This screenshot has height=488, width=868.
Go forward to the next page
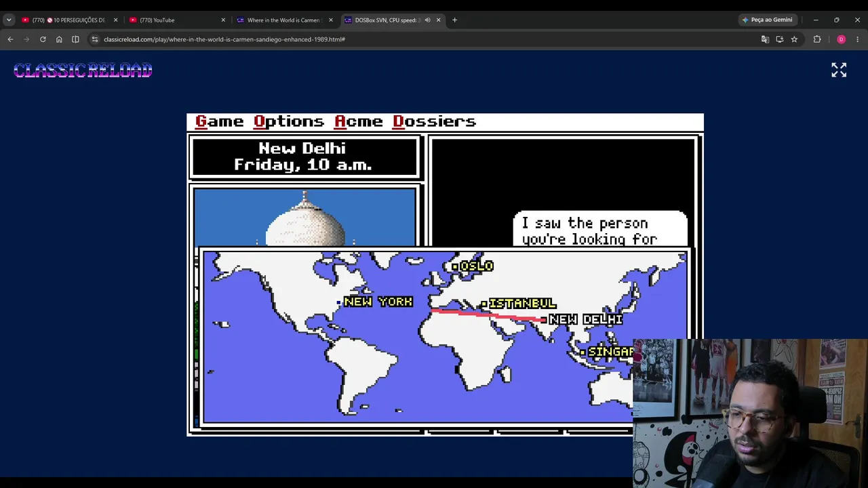click(26, 39)
